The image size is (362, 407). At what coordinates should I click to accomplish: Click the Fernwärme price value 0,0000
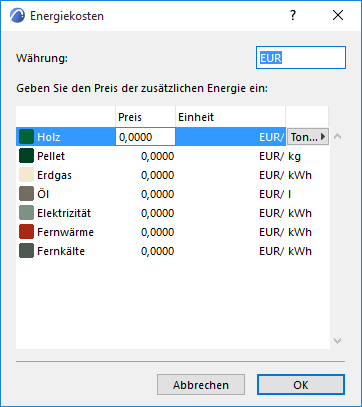[157, 232]
